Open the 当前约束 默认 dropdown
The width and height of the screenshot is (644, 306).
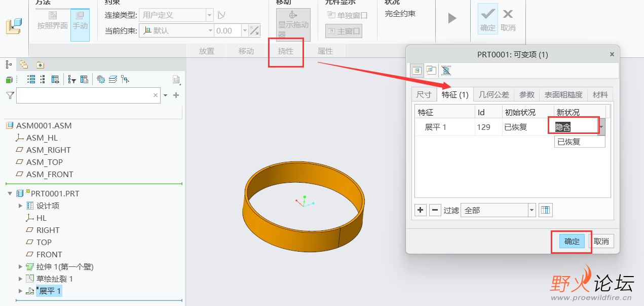pyautogui.click(x=176, y=31)
